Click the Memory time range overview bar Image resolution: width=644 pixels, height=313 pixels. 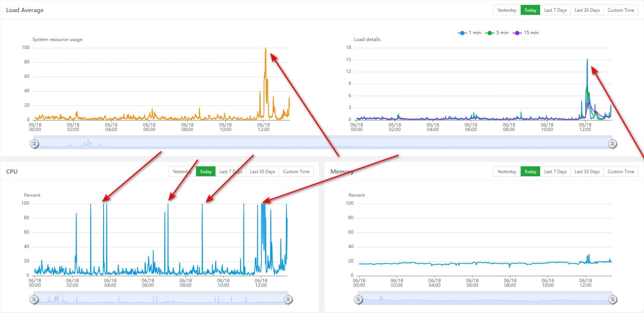485,298
